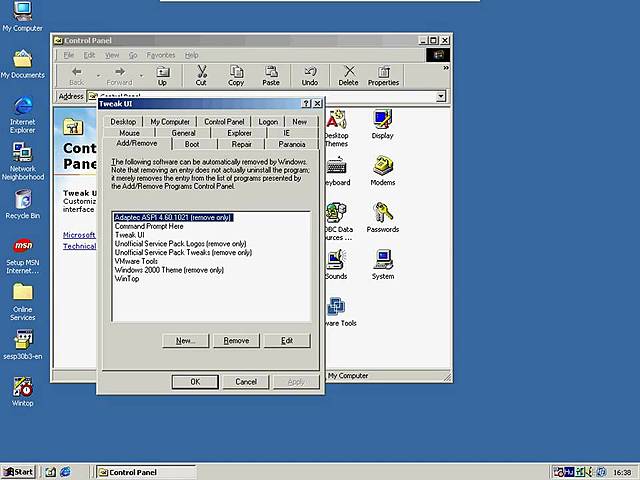The width and height of the screenshot is (640, 480).
Task: Open the Help menu
Action: pos(191,55)
